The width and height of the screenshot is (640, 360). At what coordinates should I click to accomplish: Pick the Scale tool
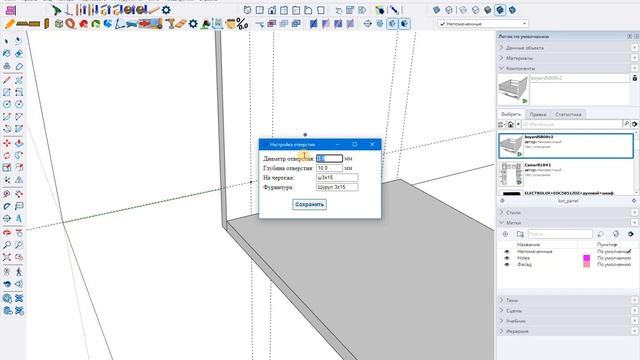pyautogui.click(x=7, y=167)
